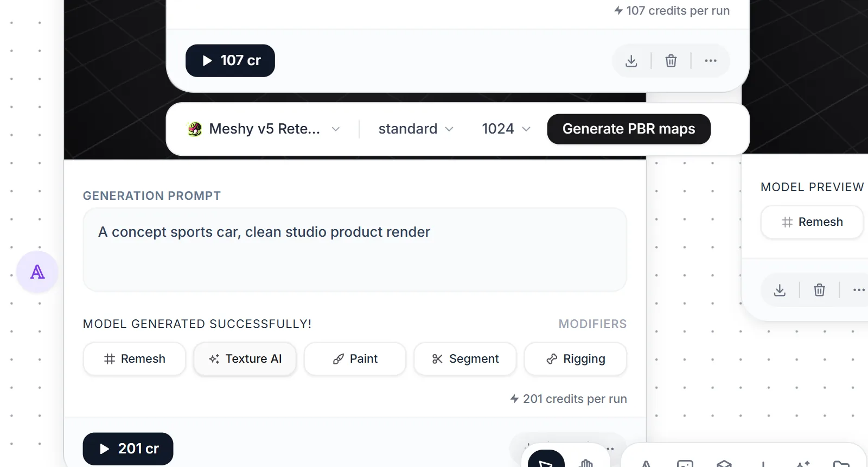Apply the Remesh modifier under Modifiers
Image resolution: width=868 pixels, height=467 pixels.
tap(135, 359)
